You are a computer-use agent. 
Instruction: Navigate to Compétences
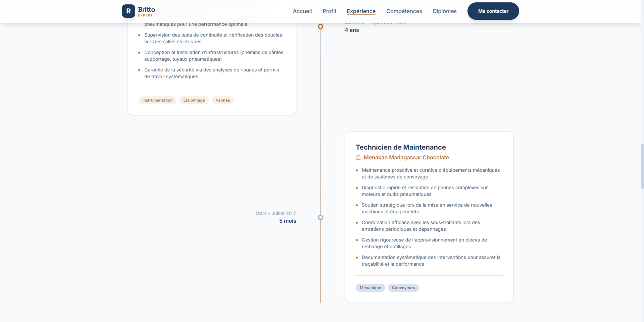point(404,11)
